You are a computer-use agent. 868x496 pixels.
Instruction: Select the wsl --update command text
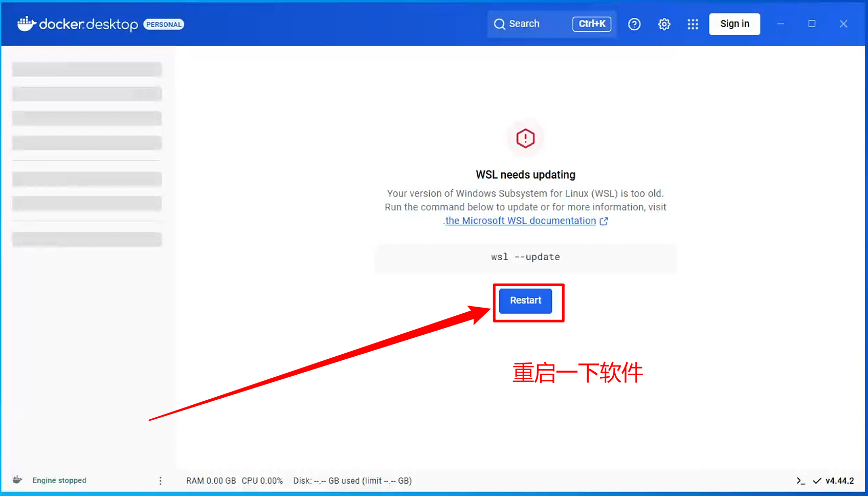(525, 257)
